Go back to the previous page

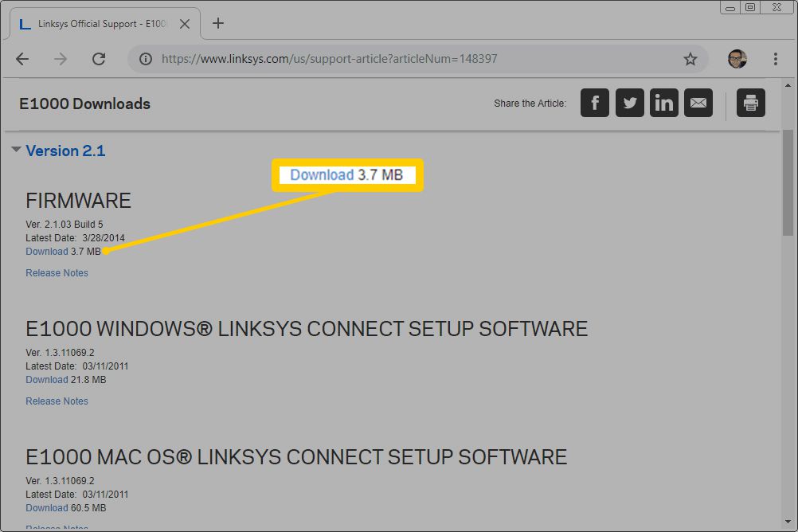(x=22, y=59)
